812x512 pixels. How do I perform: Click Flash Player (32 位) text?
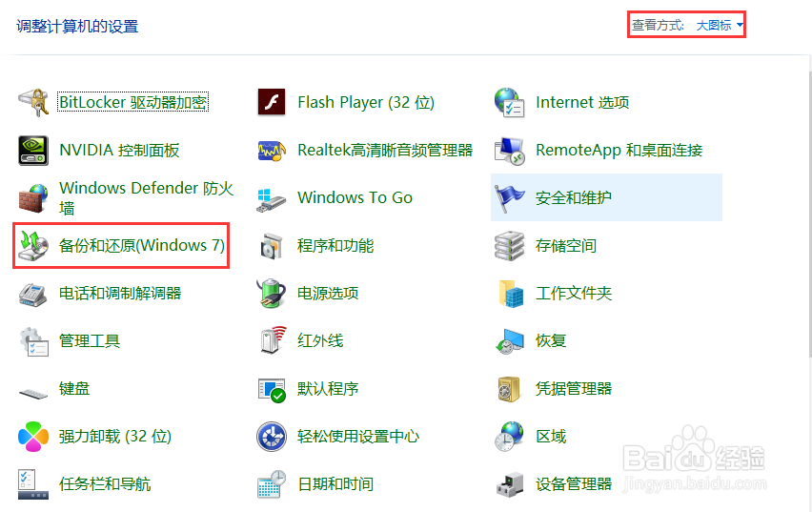[366, 102]
